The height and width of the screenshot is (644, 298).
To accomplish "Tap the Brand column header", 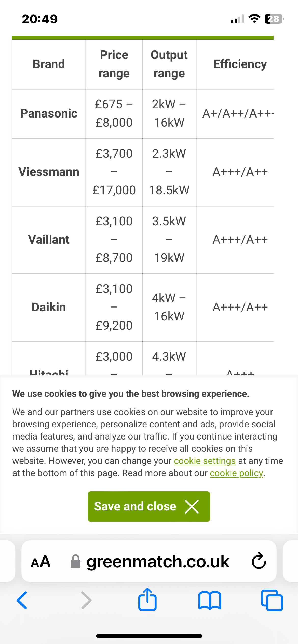I will [49, 64].
